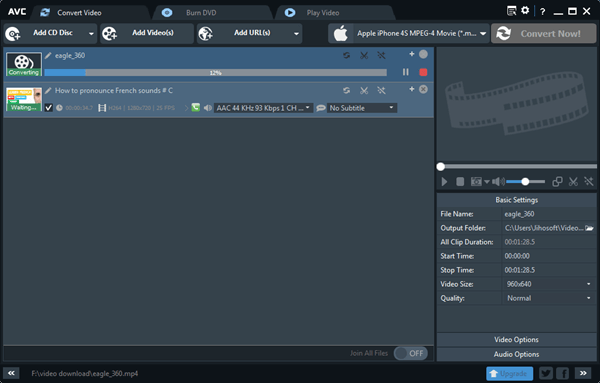Image resolution: width=600 pixels, height=383 pixels.
Task: Click the effects wand icon on French sounds row
Action: pyautogui.click(x=381, y=90)
